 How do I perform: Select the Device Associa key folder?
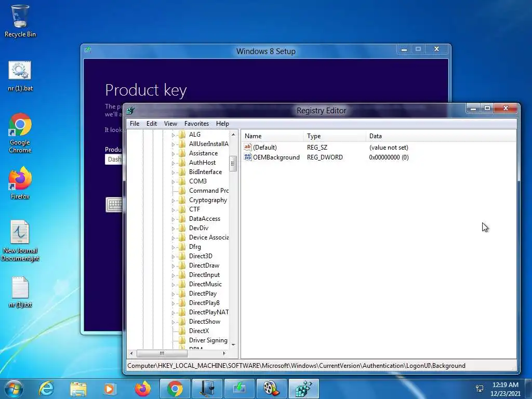(x=204, y=237)
